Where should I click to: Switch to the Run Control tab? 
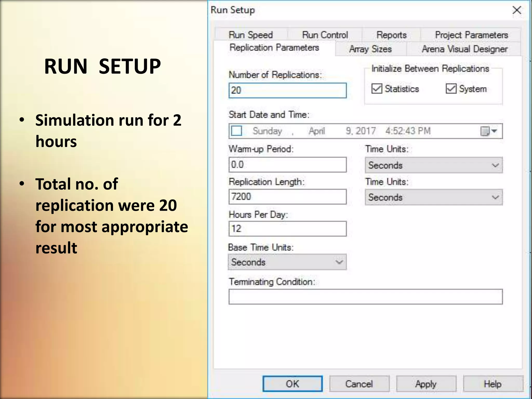tap(325, 35)
